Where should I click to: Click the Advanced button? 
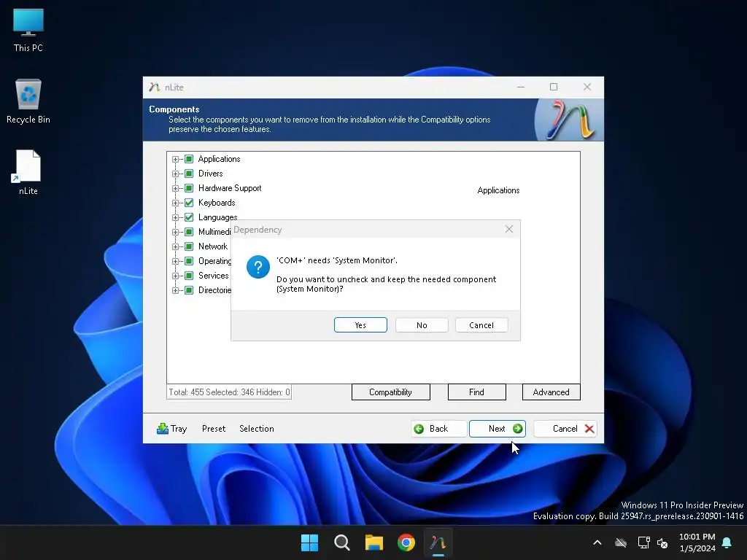pos(551,392)
